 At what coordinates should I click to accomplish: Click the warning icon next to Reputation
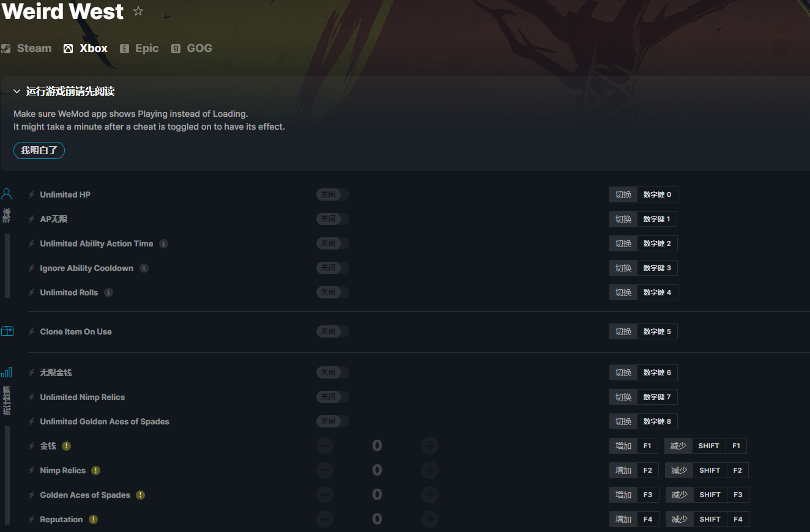point(93,519)
